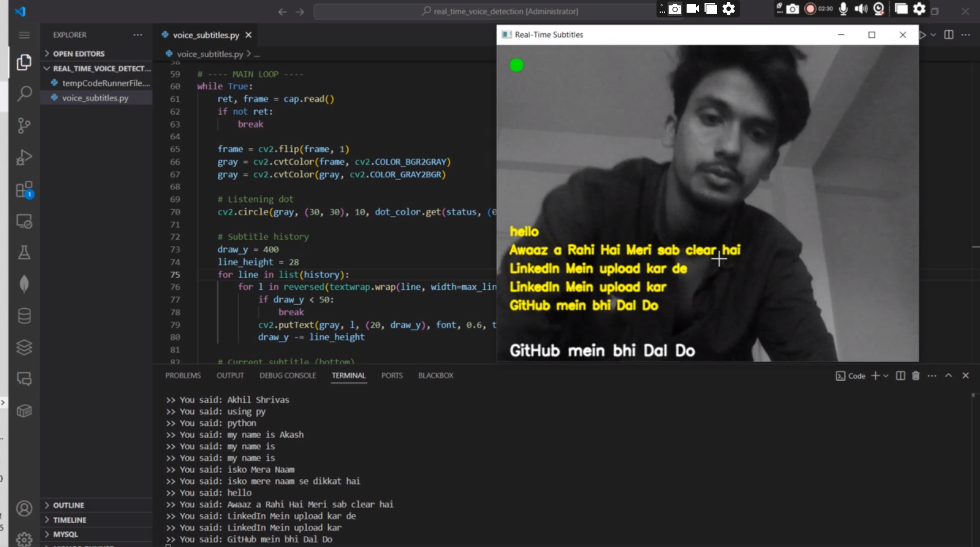Go back using the navigation arrow

point(282,12)
